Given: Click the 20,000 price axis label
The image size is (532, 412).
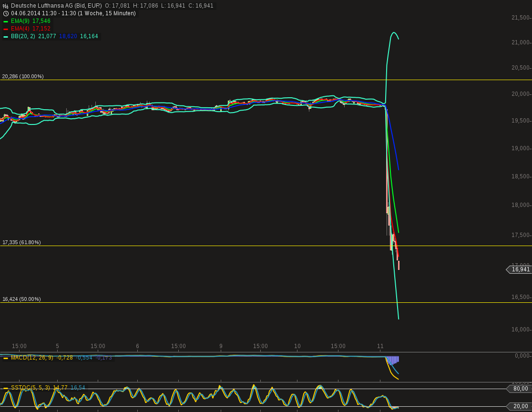Looking at the screenshot, I should pos(521,94).
